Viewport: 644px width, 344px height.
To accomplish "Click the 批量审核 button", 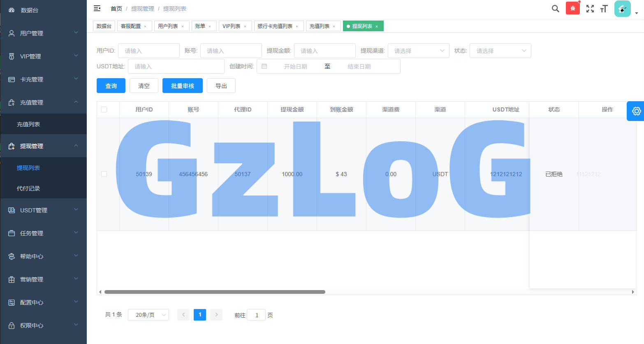I will [x=182, y=86].
